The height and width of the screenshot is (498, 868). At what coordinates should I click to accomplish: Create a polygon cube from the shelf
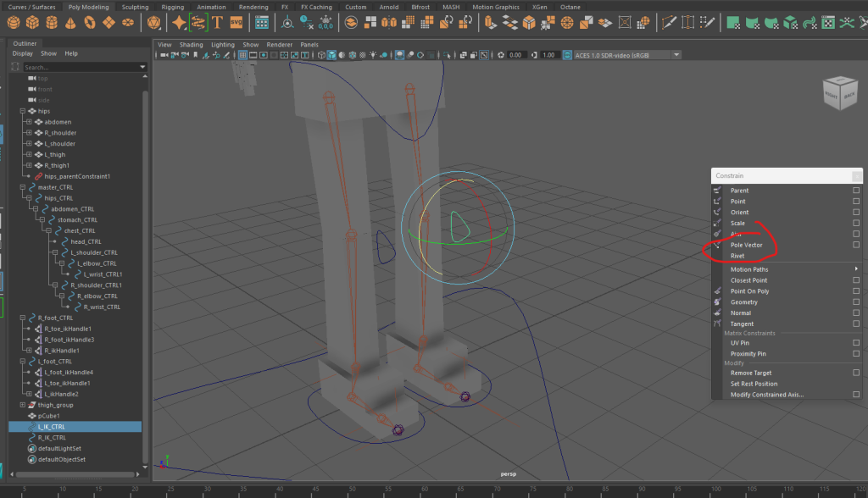[x=33, y=23]
